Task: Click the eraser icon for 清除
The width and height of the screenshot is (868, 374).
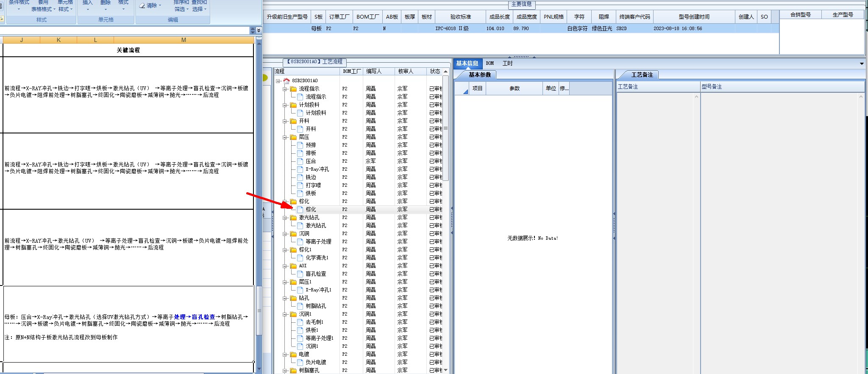Action: pyautogui.click(x=142, y=6)
